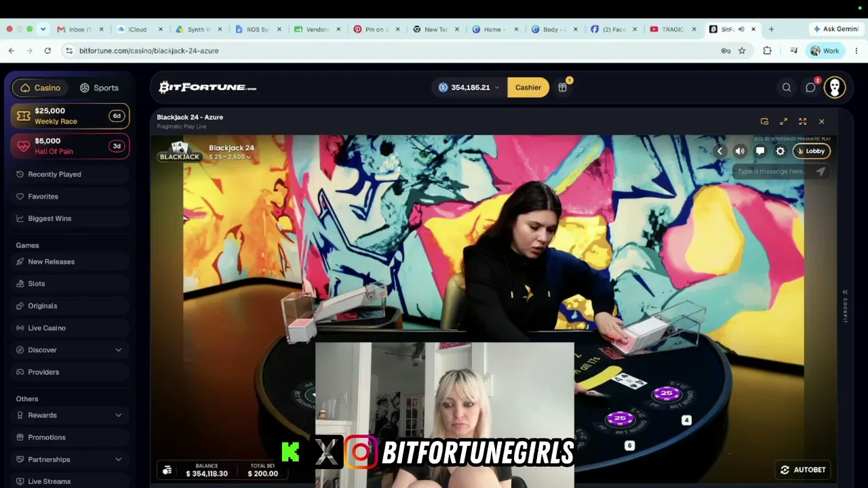Enter fullscreen for Blackjack 24 - Azure
Image resolution: width=868 pixels, height=488 pixels.
(802, 121)
